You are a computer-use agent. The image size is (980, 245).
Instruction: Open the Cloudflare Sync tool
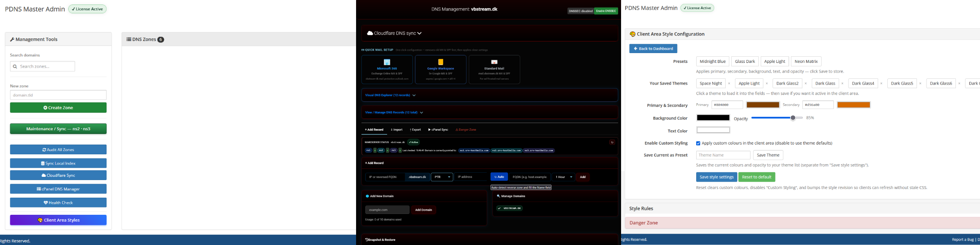58,175
